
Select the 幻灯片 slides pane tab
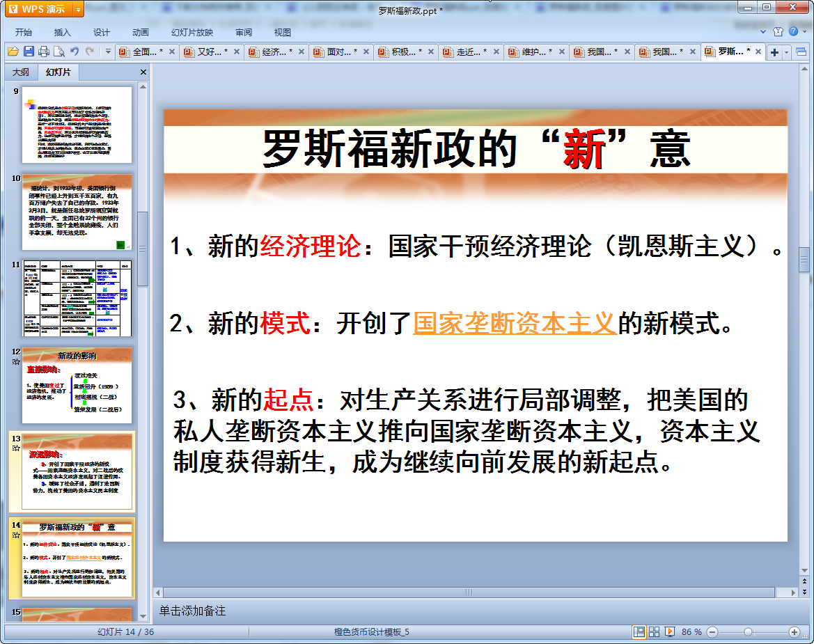click(x=58, y=72)
